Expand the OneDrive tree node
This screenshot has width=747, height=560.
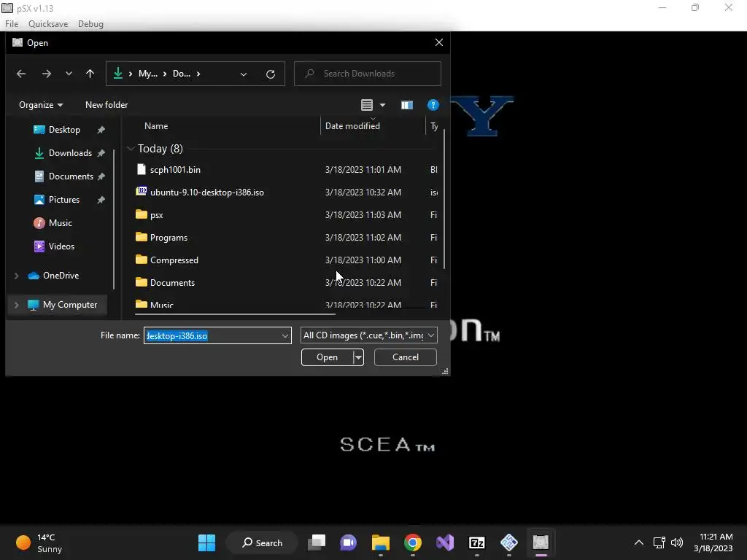click(x=16, y=276)
